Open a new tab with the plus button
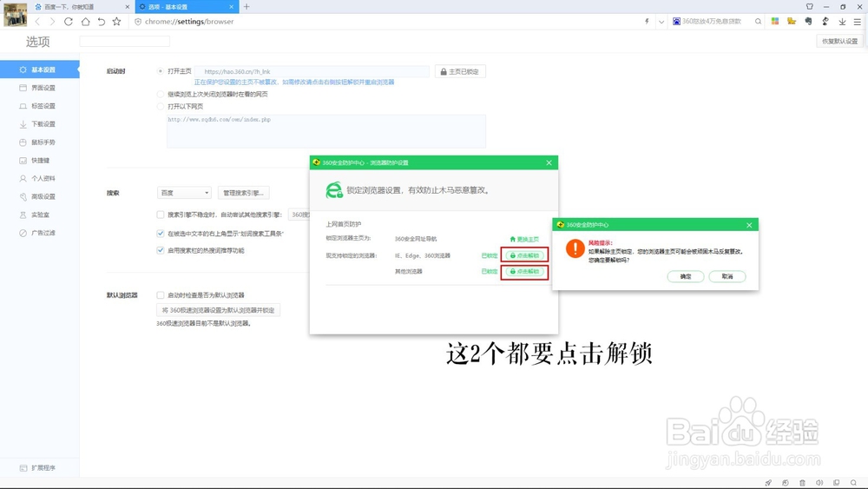This screenshot has width=868, height=489. pyautogui.click(x=247, y=7)
